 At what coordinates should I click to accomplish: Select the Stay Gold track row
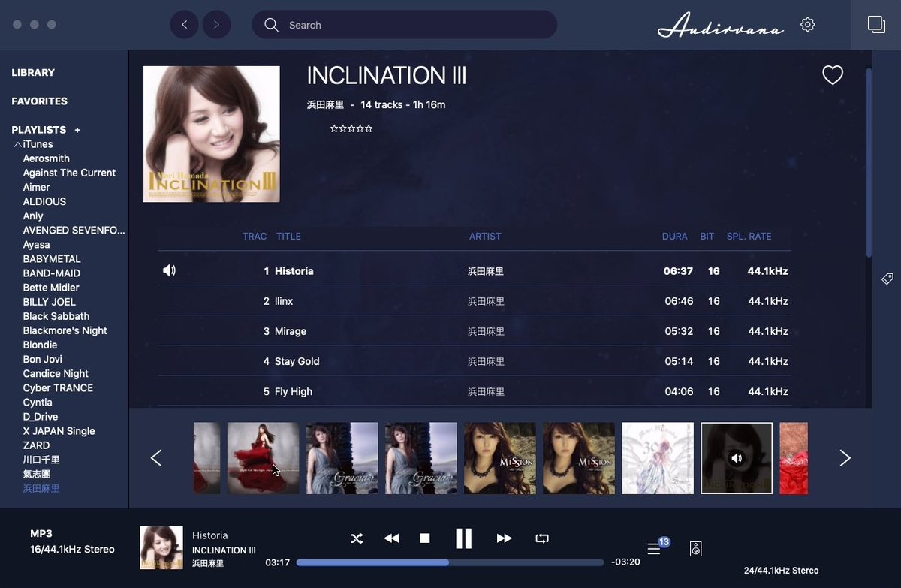pyautogui.click(x=475, y=361)
